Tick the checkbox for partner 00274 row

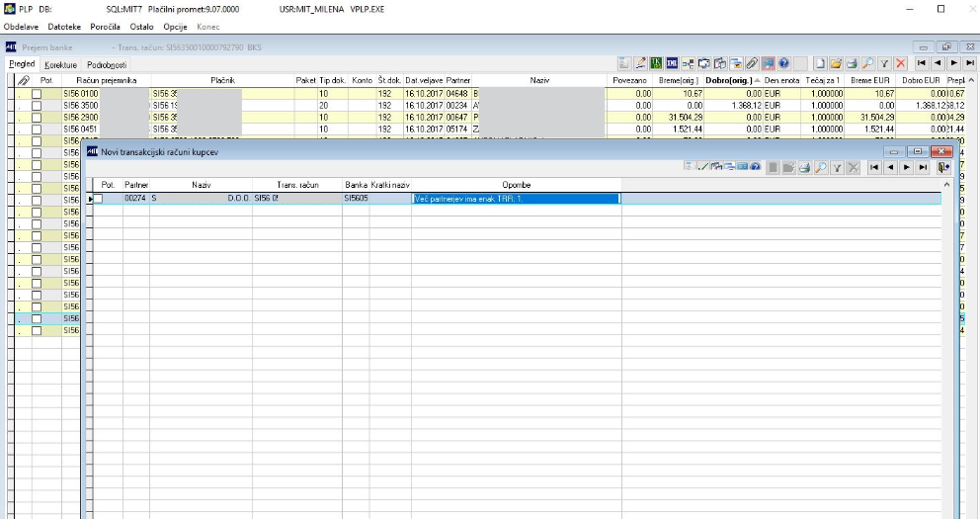(98, 199)
